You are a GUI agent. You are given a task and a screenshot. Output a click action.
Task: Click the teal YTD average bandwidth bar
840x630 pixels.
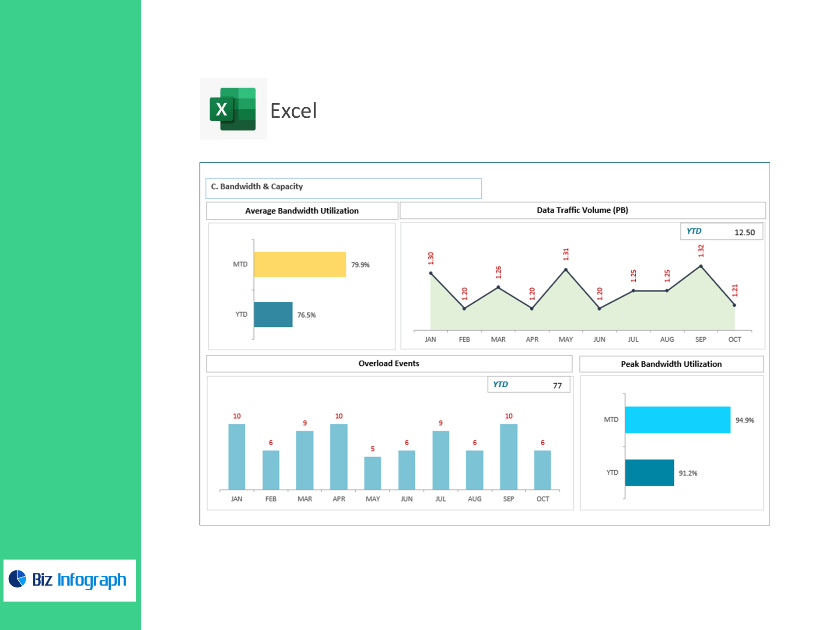[x=273, y=315]
